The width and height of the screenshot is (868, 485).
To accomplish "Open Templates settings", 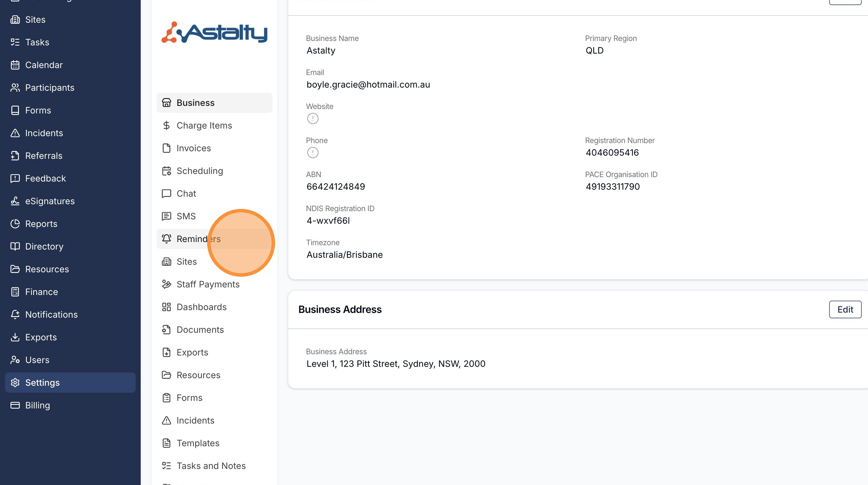I will 214,443.
